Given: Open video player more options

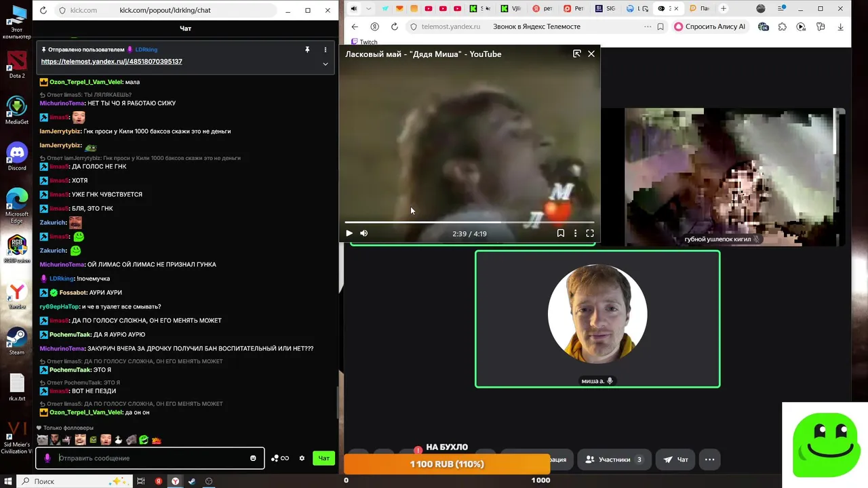Looking at the screenshot, I should click(x=575, y=233).
